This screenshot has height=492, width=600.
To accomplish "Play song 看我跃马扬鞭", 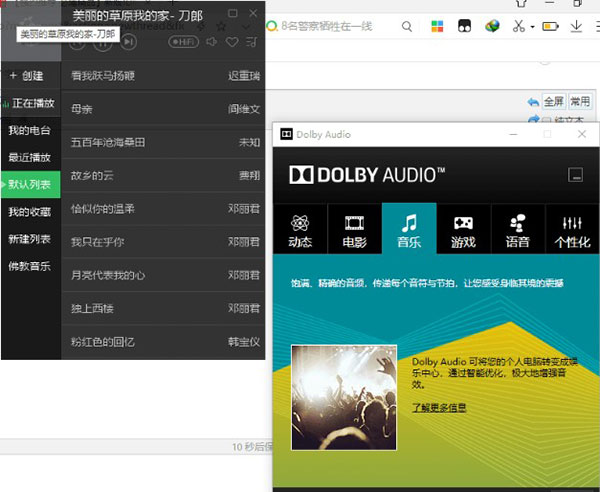I will (x=163, y=76).
